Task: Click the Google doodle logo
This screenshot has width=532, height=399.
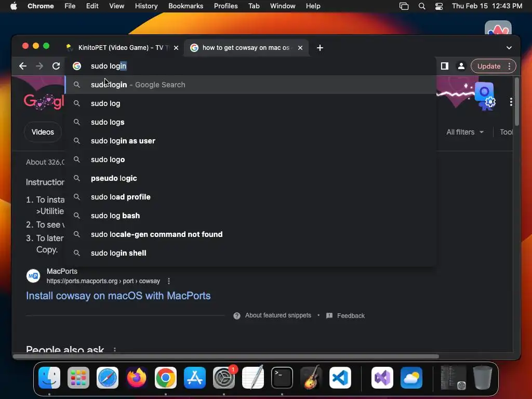Action: [x=44, y=101]
